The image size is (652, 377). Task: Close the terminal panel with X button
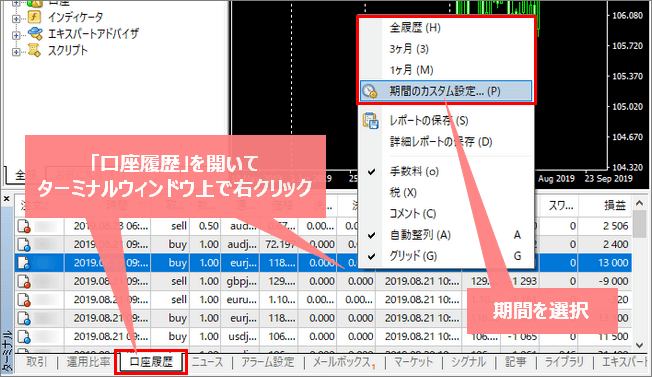tap(7, 199)
